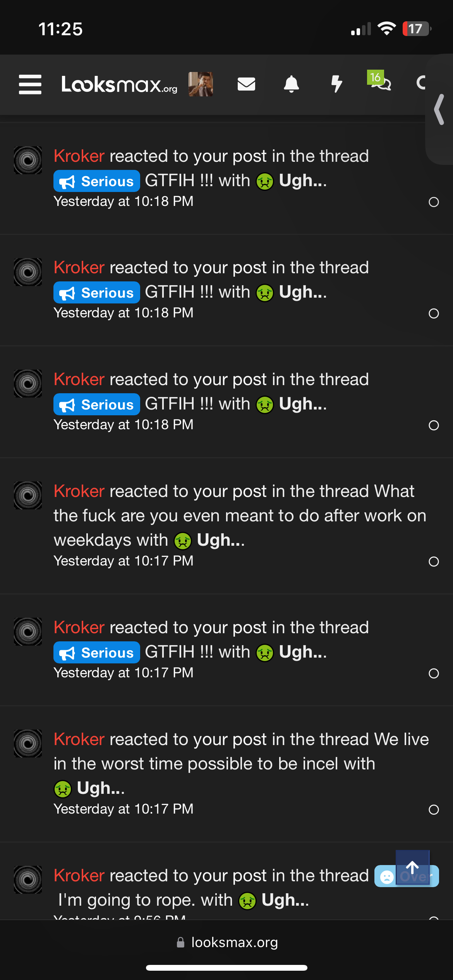Image resolution: width=453 pixels, height=980 pixels.
Task: Open the hamburger navigation menu
Action: [29, 84]
